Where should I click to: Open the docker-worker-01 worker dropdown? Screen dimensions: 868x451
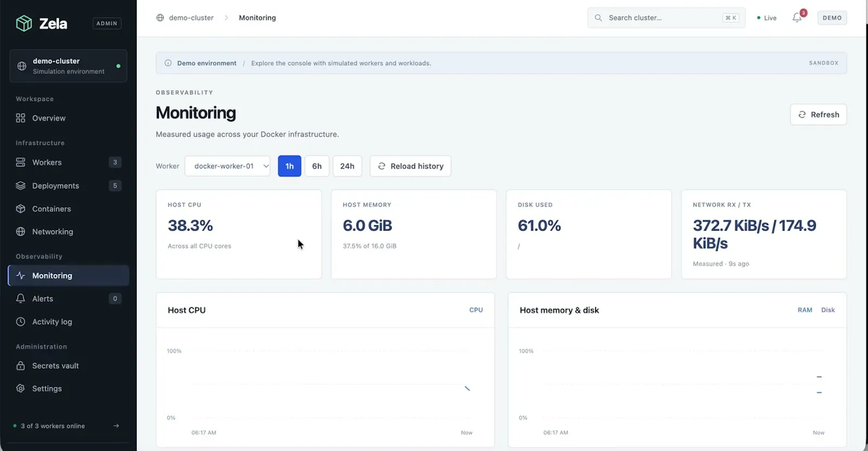pyautogui.click(x=227, y=166)
